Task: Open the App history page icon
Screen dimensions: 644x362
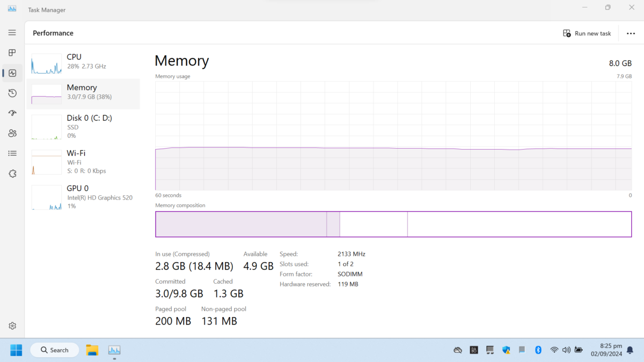Action: [x=12, y=93]
